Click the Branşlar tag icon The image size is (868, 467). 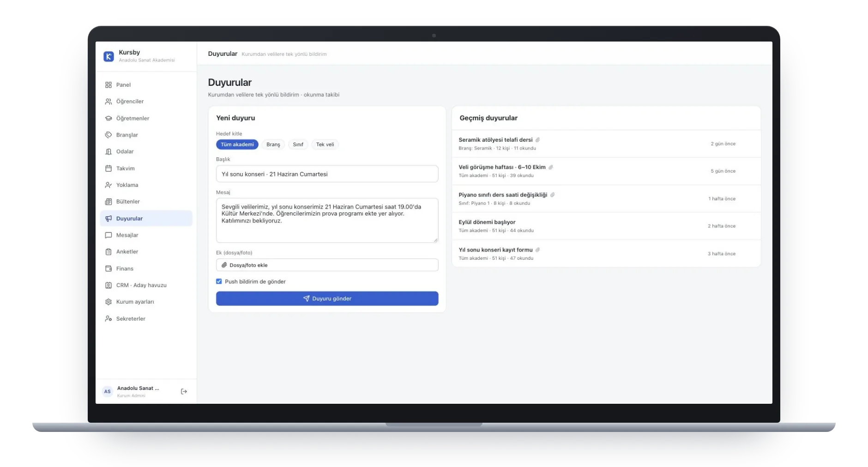coord(108,135)
